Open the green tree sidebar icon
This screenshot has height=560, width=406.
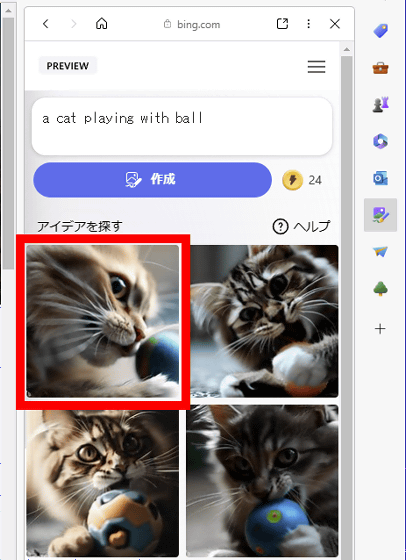[x=381, y=289]
